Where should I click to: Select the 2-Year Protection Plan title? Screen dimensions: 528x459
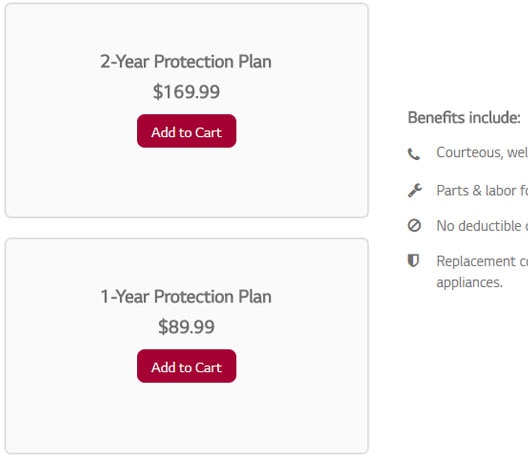click(186, 62)
